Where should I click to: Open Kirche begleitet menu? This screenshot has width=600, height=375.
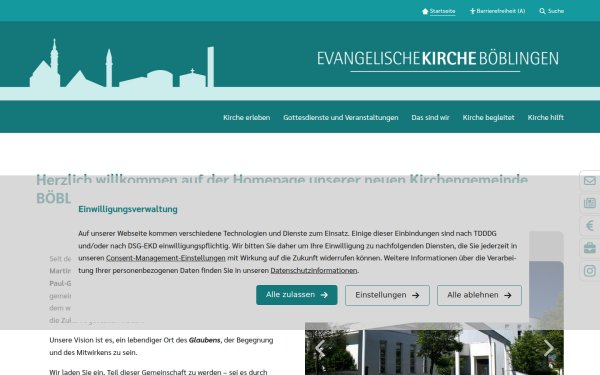coord(488,117)
